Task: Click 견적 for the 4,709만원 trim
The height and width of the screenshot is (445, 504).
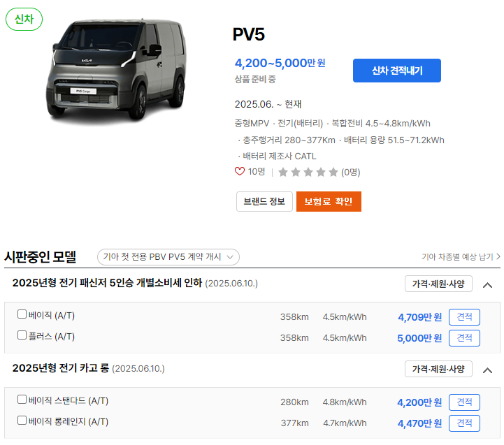Action: [x=464, y=317]
